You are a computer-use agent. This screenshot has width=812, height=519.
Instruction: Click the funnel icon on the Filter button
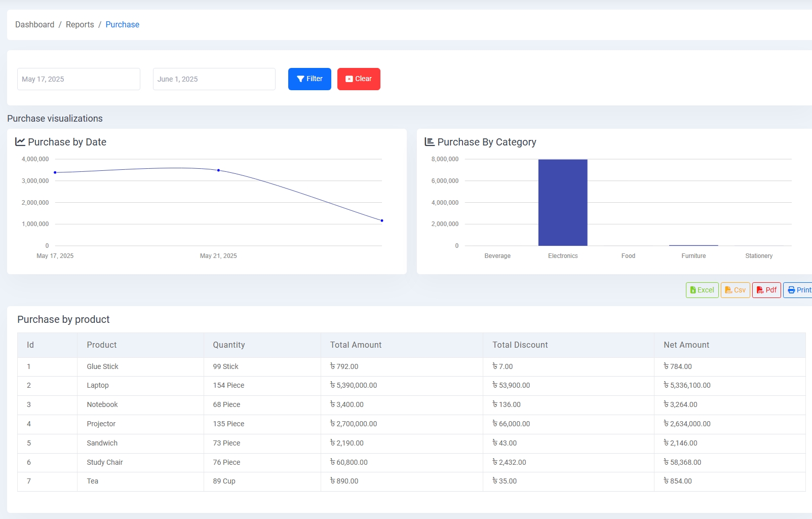pyautogui.click(x=300, y=79)
